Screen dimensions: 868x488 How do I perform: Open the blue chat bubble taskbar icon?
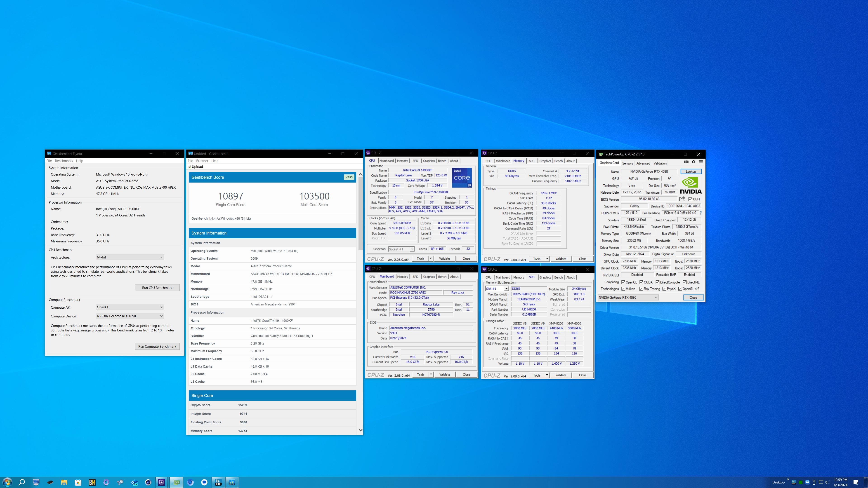tap(205, 482)
